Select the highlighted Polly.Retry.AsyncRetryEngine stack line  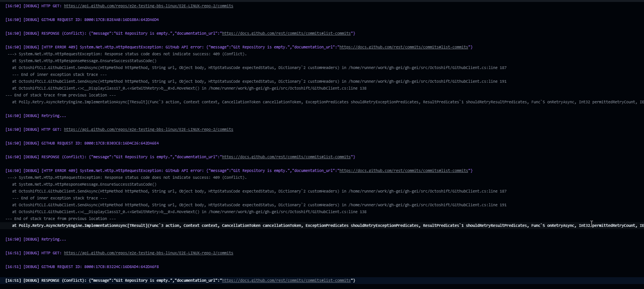click(328, 226)
